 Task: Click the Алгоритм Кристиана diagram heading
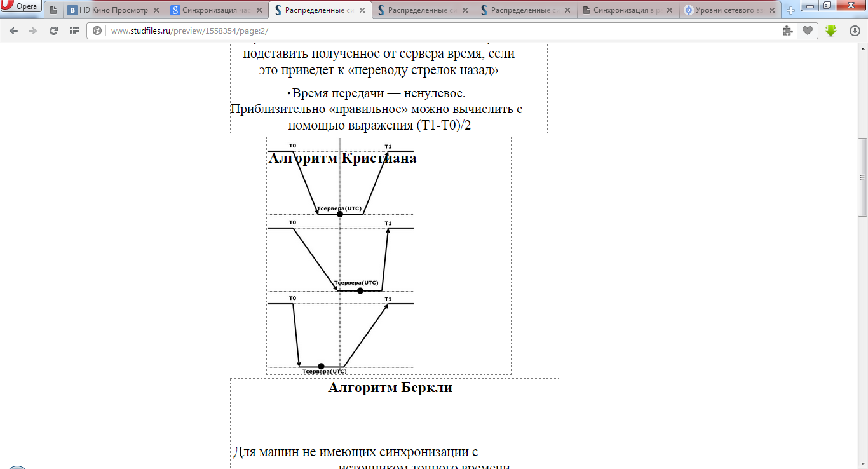(342, 158)
